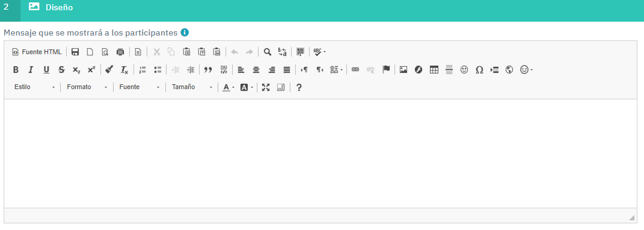The image size is (644, 230).
Task: Click the Create Div Container icon
Action: click(x=224, y=69)
